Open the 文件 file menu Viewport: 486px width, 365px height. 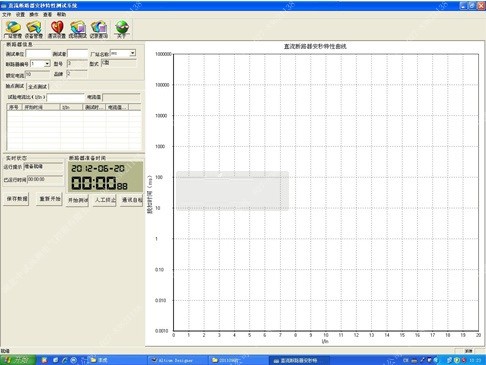click(6, 15)
